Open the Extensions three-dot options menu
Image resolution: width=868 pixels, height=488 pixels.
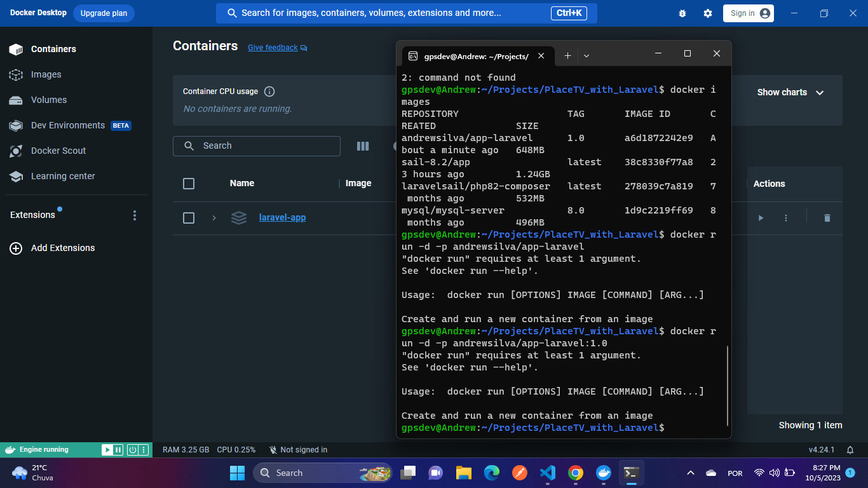(x=134, y=215)
